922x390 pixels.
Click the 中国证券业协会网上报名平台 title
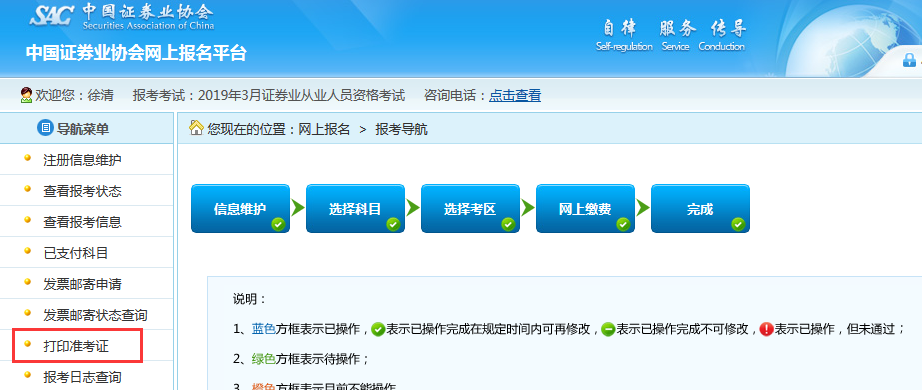(136, 53)
